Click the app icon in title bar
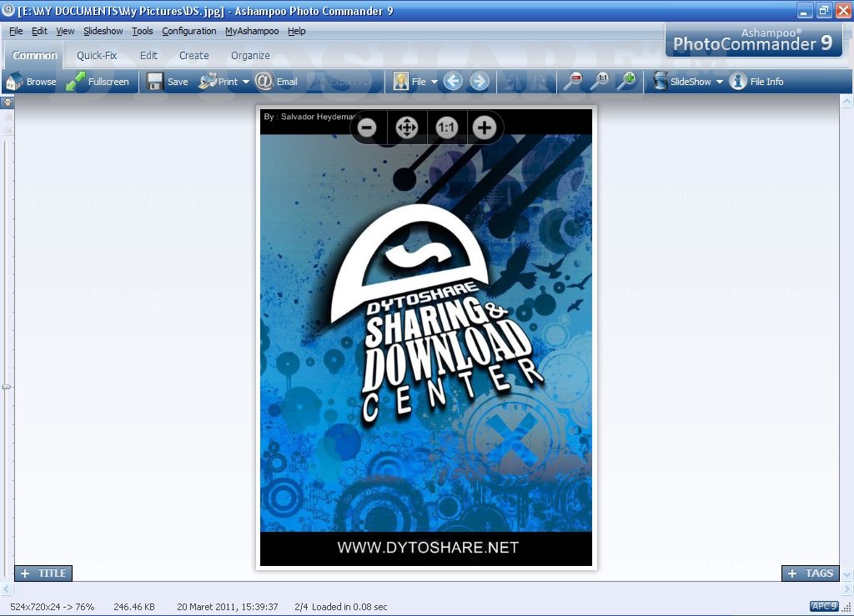Image resolution: width=854 pixels, height=616 pixels. 8,10
